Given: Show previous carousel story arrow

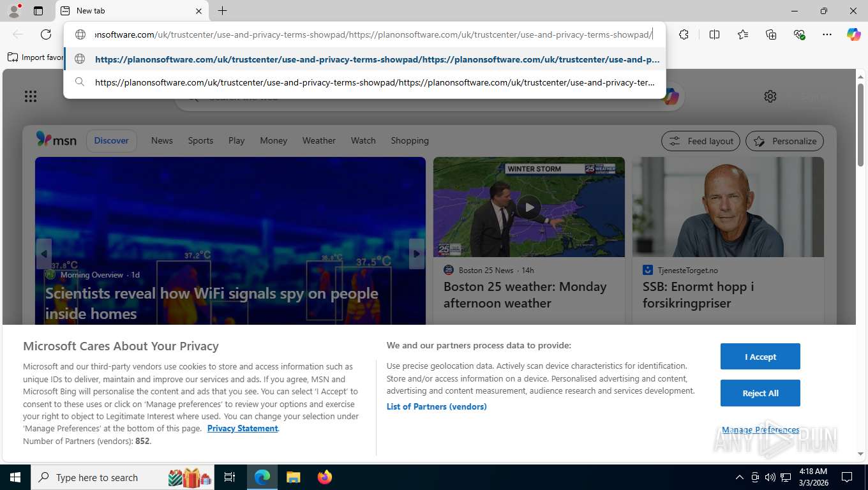Looking at the screenshot, I should (43, 254).
